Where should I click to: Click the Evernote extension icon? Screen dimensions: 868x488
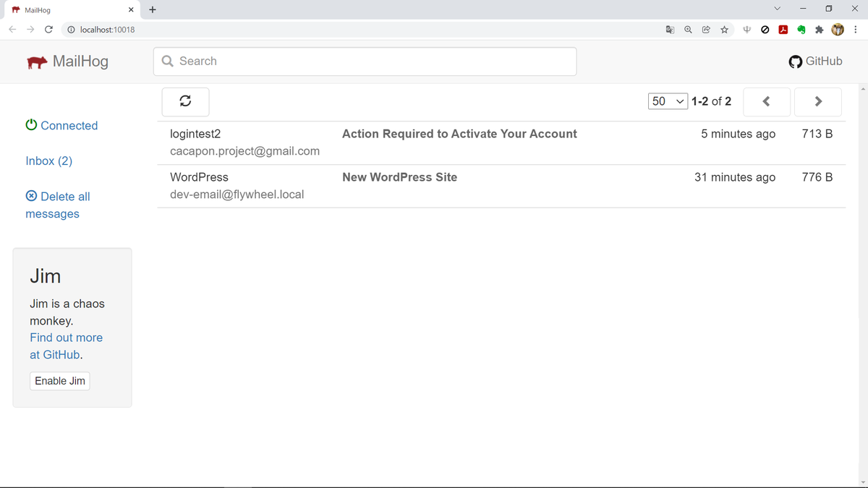[x=801, y=30]
